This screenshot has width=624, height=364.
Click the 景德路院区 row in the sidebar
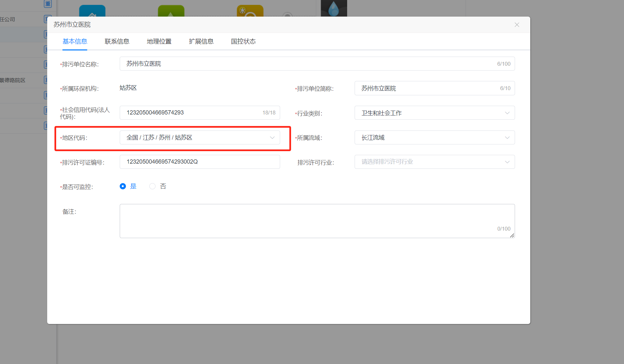(x=23, y=80)
